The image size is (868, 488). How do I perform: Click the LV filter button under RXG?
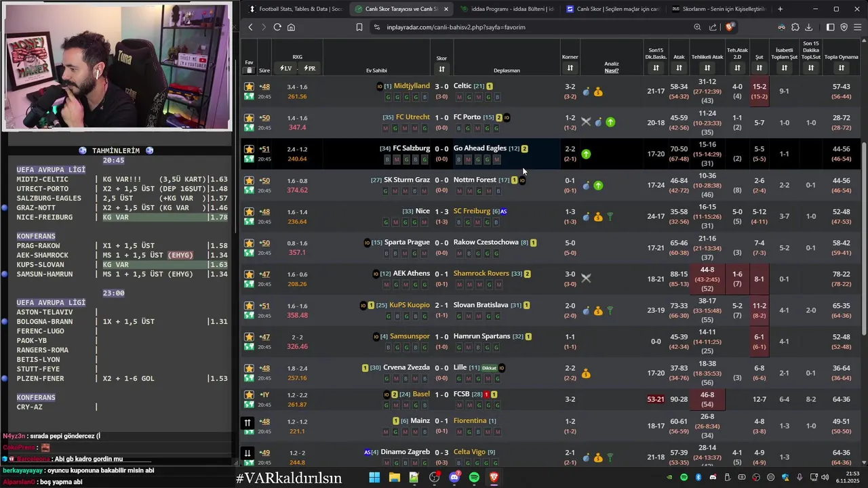coord(285,68)
